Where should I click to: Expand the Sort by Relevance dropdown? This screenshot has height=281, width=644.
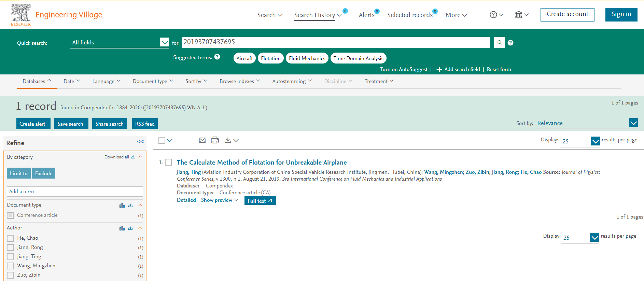[633, 123]
